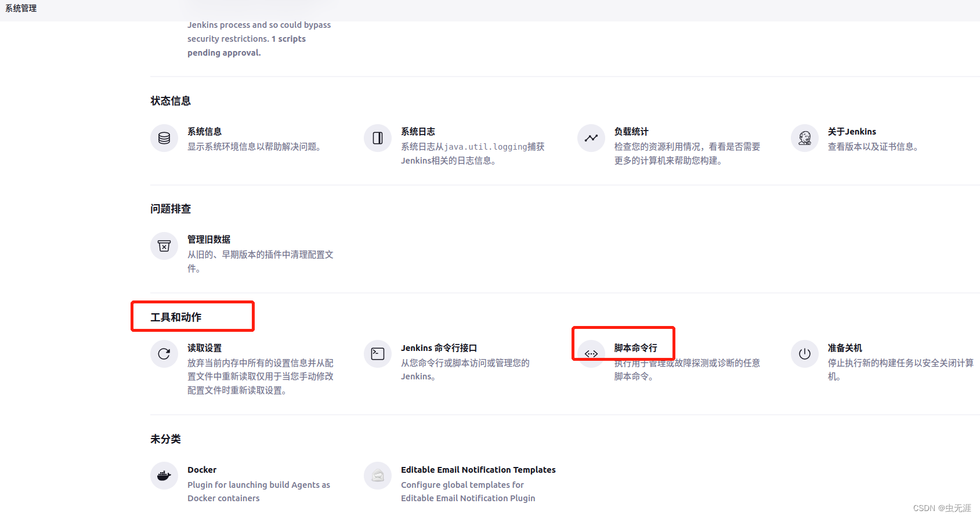Click description 显示系统环境信息以帮助解决问题
This screenshot has width=980, height=518.
coord(255,147)
